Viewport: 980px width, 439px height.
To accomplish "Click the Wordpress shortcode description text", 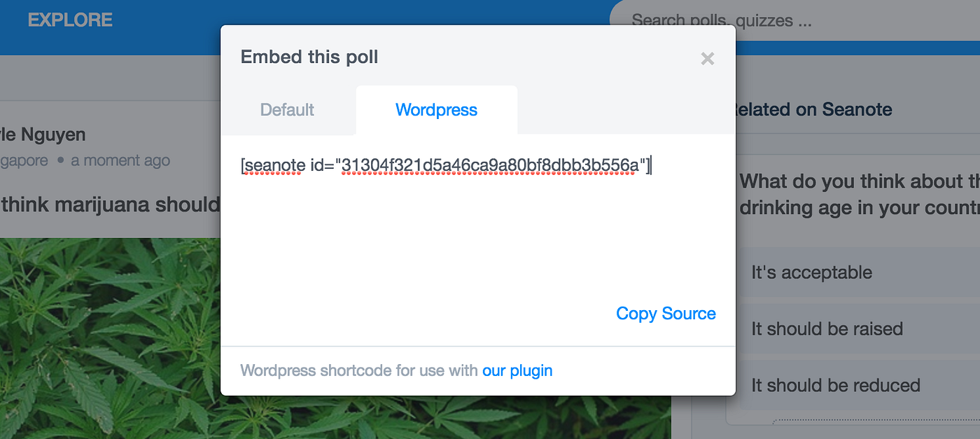I will coord(357,370).
